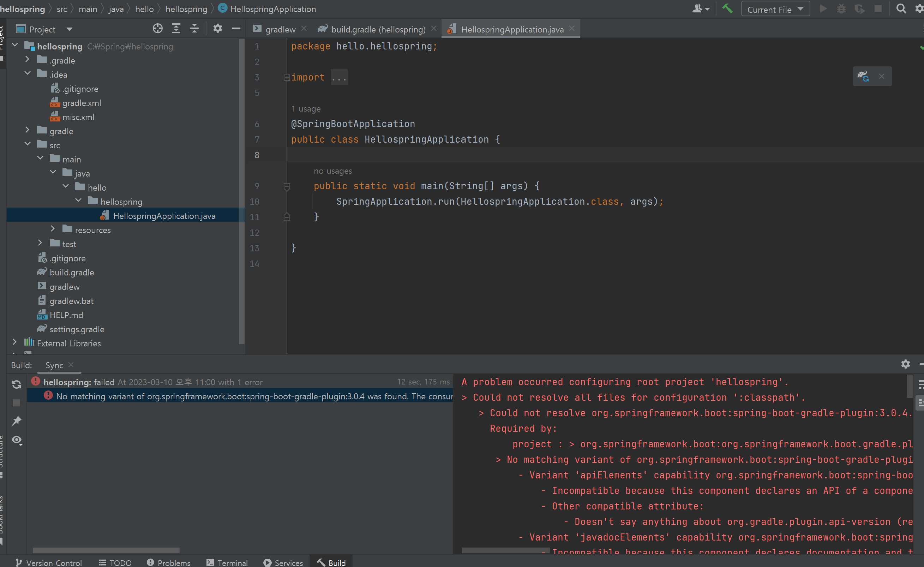The image size is (924, 567).
Task: Collapse the main folder
Action: point(40,158)
